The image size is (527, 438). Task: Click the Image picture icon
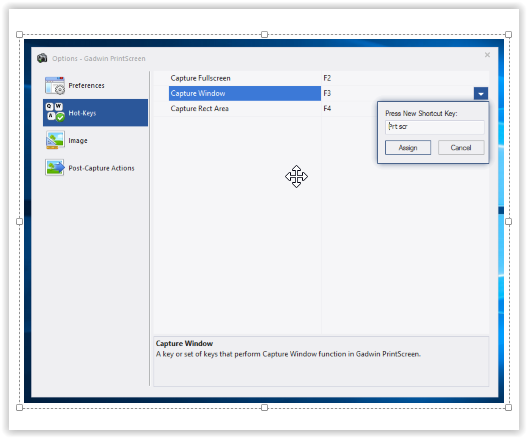click(x=55, y=140)
